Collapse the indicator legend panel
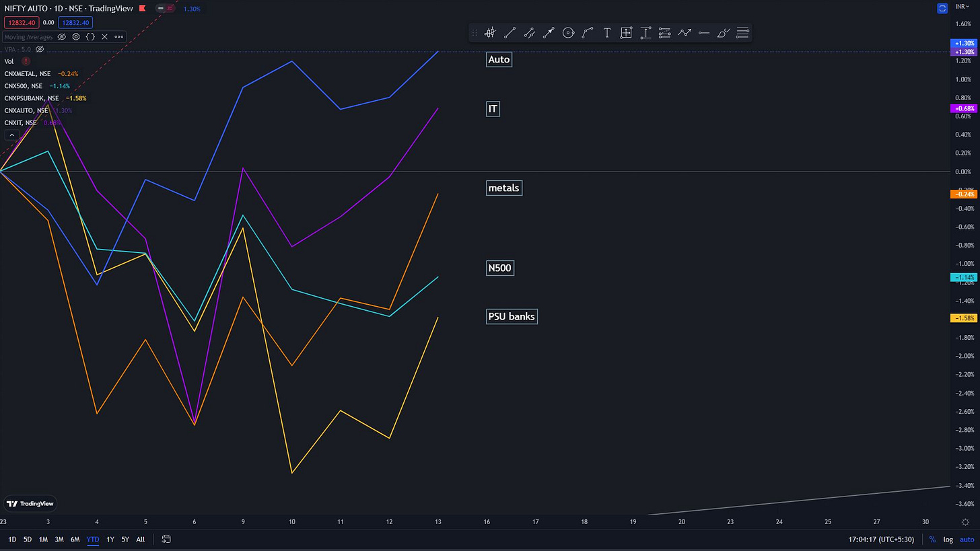The height and width of the screenshot is (551, 980). pos(11,135)
